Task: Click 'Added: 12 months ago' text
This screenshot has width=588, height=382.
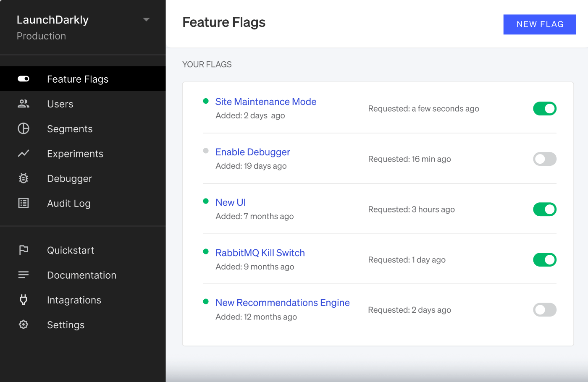Action: [x=256, y=317]
